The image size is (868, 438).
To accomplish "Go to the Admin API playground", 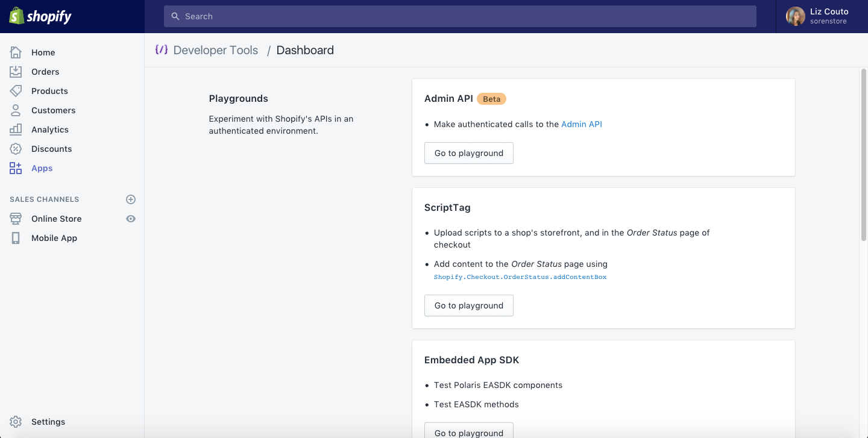I will tap(468, 153).
